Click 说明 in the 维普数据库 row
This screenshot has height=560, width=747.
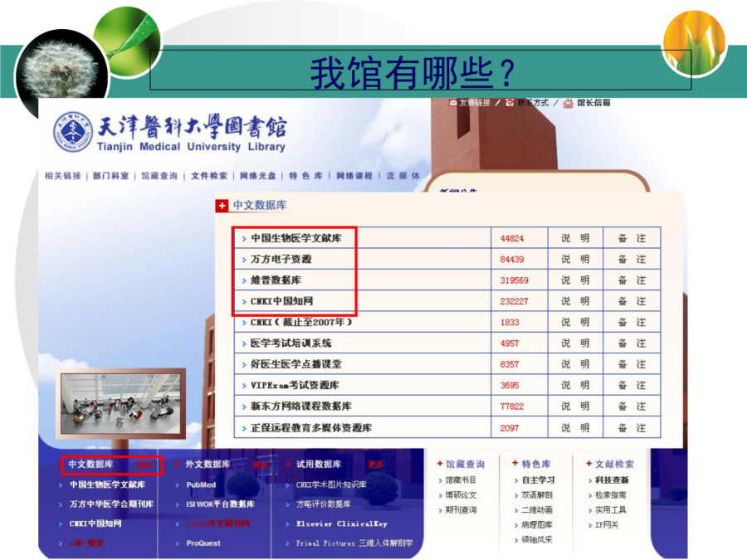pyautogui.click(x=575, y=280)
